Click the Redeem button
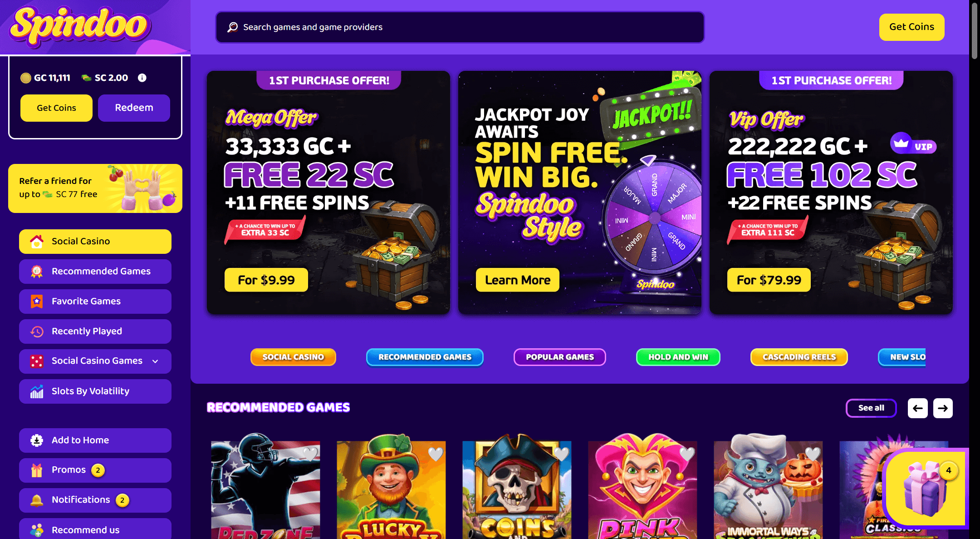Viewport: 980px width, 539px height. click(x=134, y=108)
